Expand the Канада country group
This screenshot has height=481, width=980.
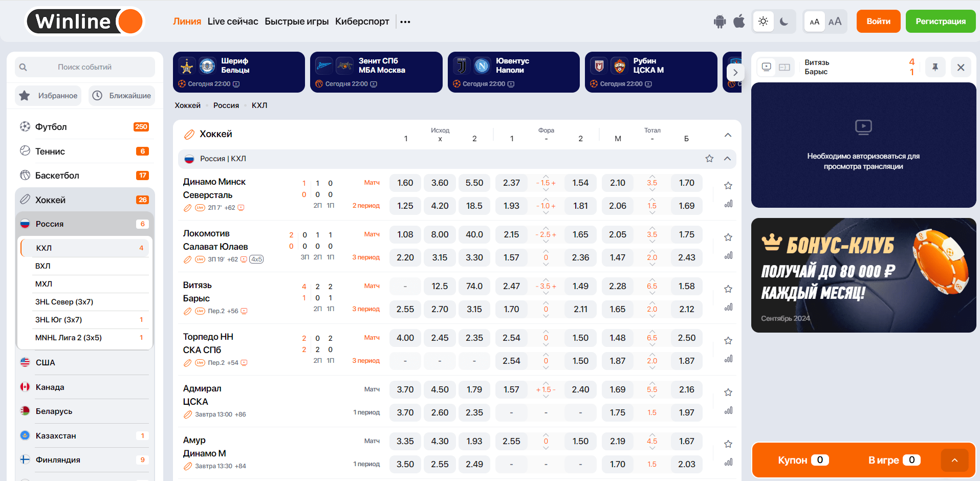(84, 387)
